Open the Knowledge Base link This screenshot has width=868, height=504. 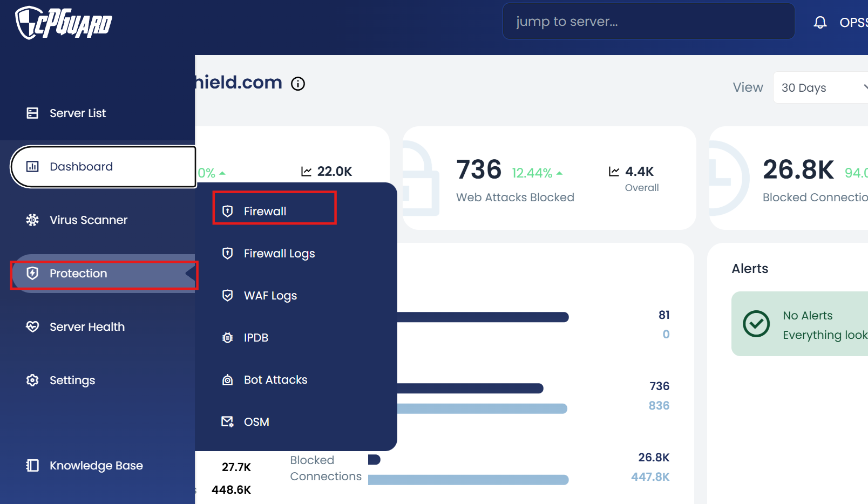tap(97, 465)
